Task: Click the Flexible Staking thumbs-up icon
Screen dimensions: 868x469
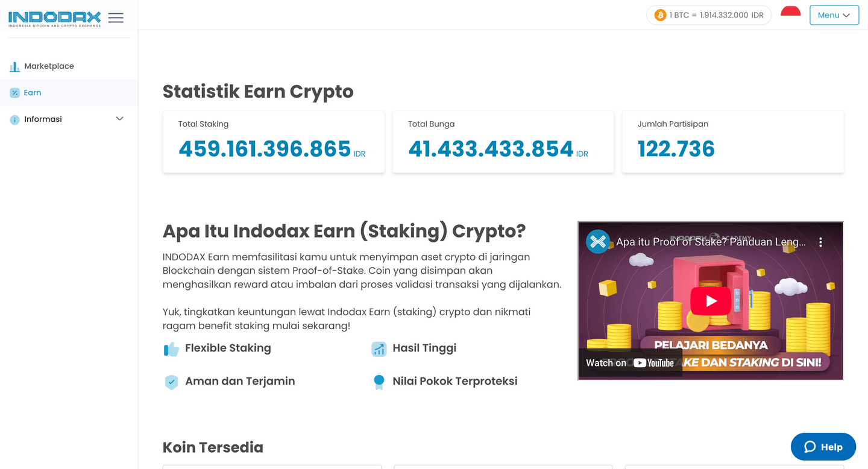Action: [171, 349]
